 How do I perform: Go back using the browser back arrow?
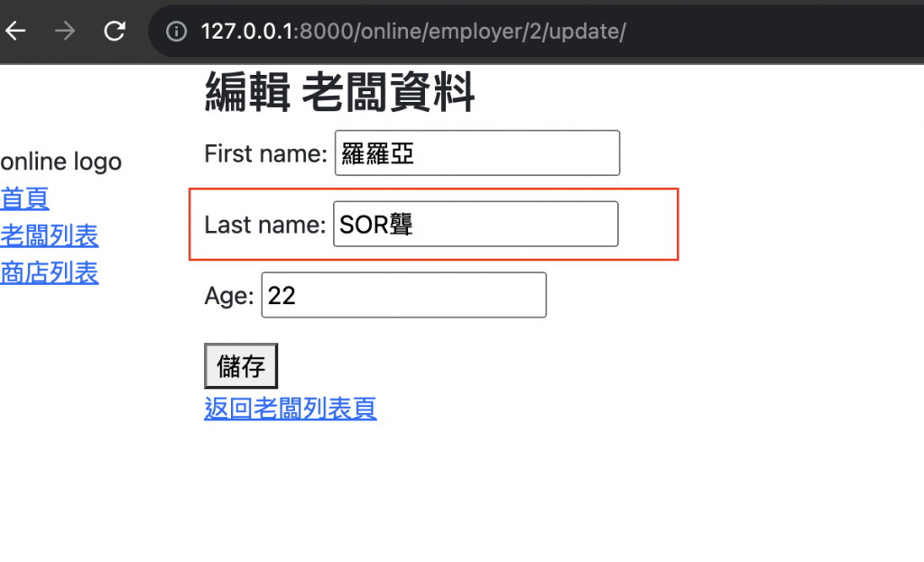[x=16, y=31]
